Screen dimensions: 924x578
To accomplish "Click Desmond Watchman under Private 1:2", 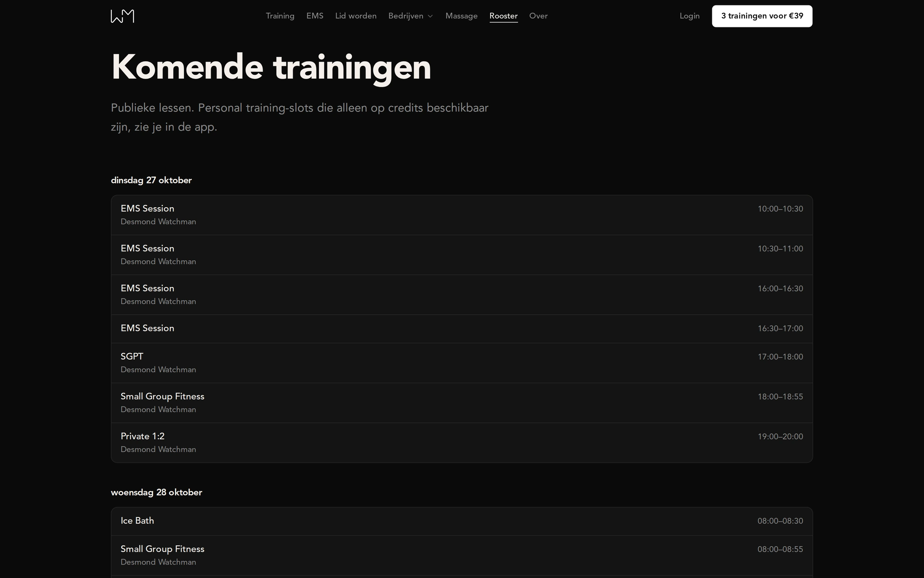I will [158, 449].
